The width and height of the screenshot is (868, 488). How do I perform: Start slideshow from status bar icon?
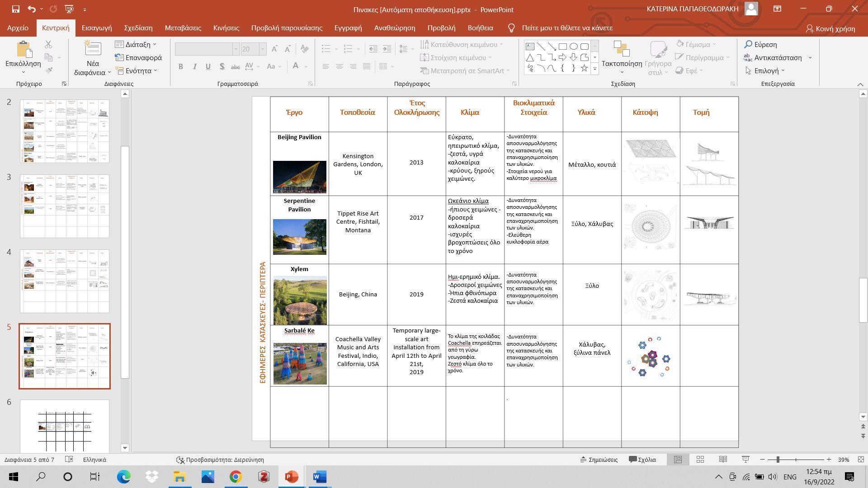pos(746,460)
